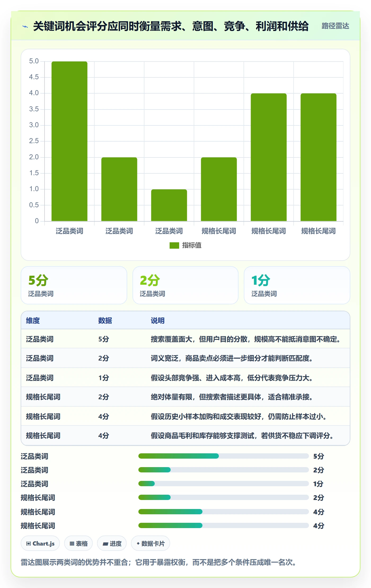Click the 维度 column header
Screen dimensions: 371x588
(x=33, y=321)
